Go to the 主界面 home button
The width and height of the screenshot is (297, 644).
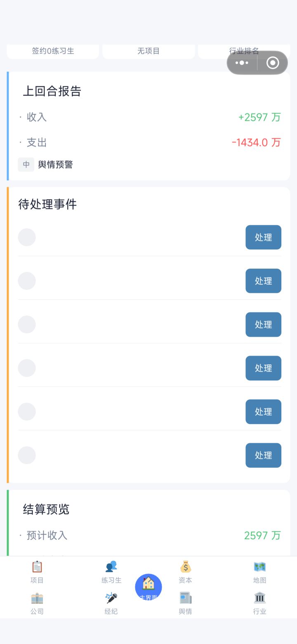click(x=148, y=587)
